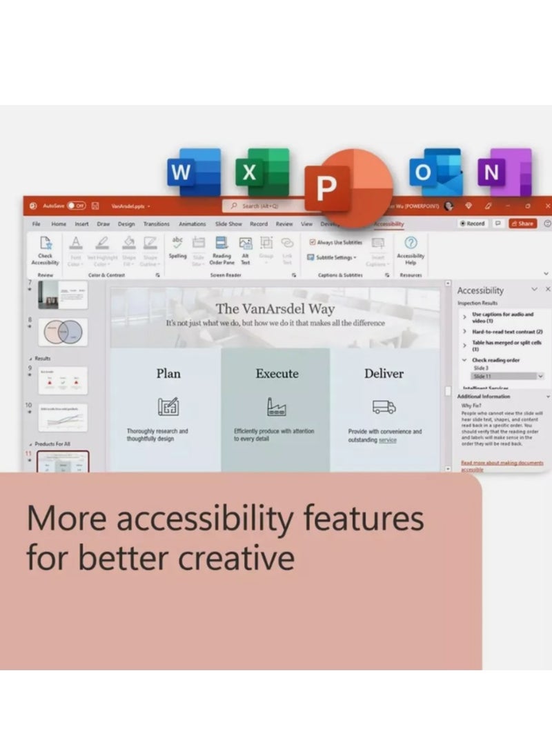Switch to the Insert tab
552x756 pixels.
pos(81,223)
